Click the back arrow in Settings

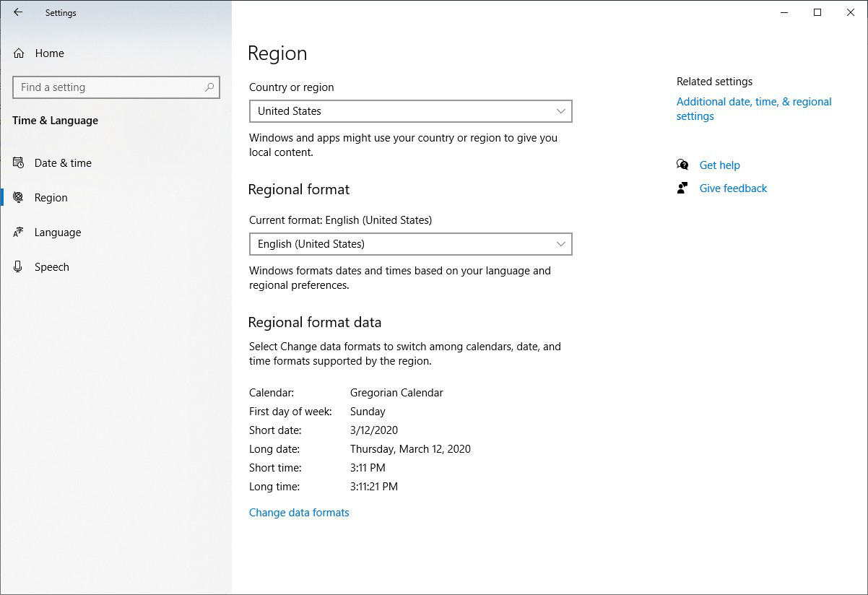click(x=18, y=12)
